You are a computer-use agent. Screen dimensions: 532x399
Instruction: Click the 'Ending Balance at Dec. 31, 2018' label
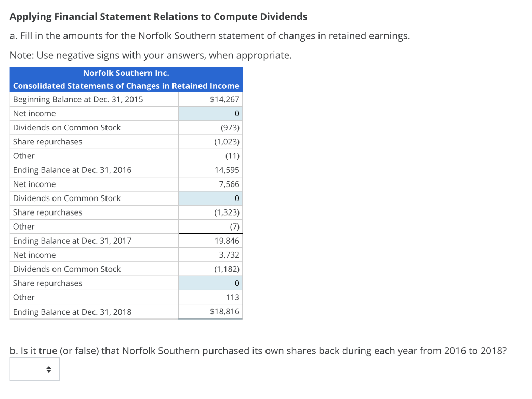pos(72,312)
